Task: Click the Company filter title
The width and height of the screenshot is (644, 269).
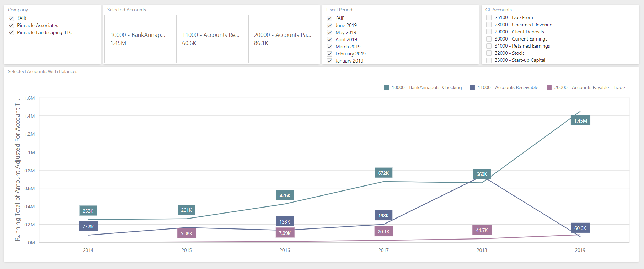Action: click(18, 10)
